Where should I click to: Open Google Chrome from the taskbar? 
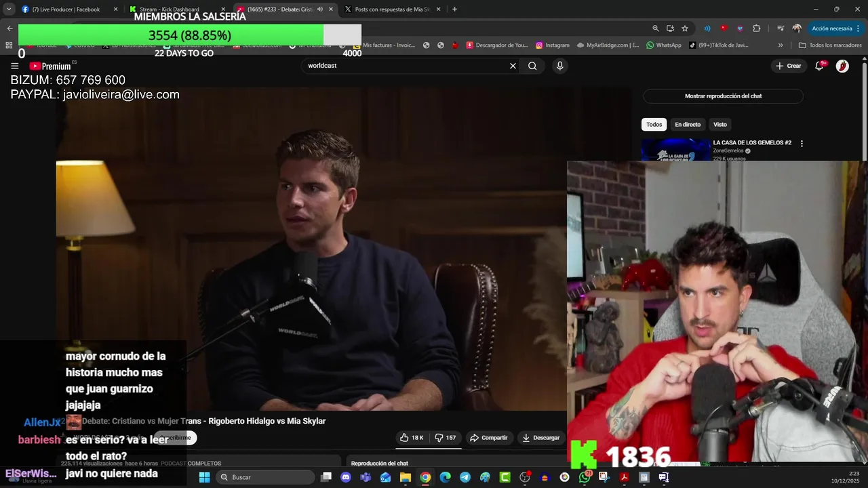[x=425, y=477]
